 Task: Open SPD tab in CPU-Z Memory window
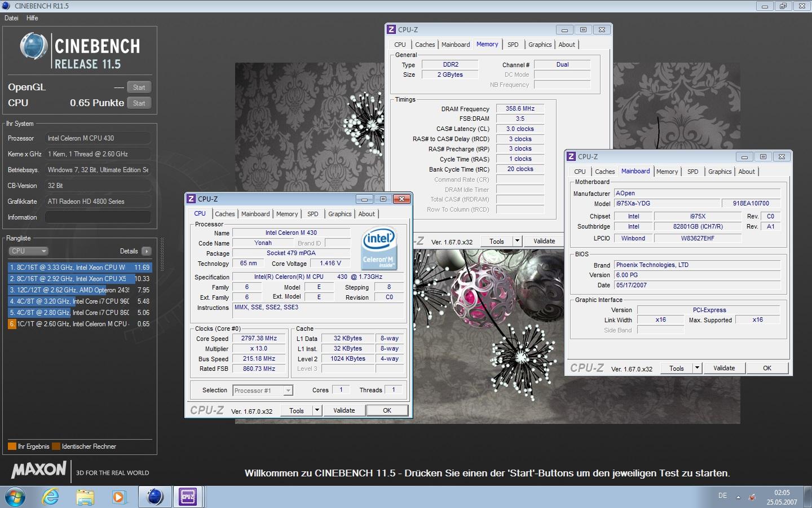click(513, 45)
